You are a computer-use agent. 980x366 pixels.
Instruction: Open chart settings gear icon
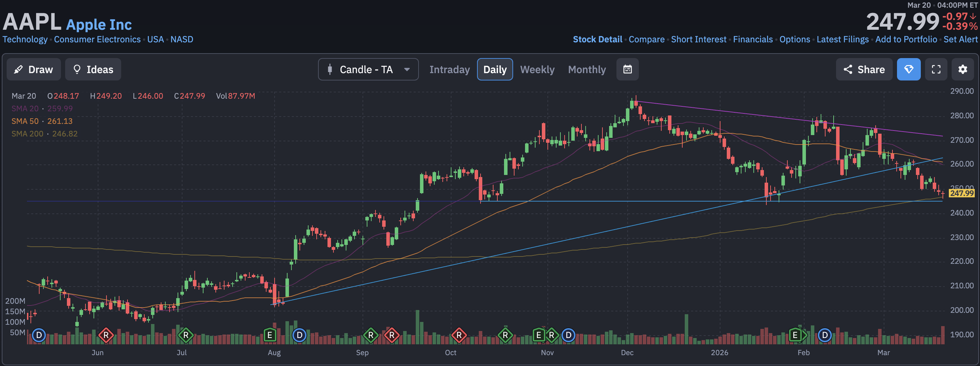(x=962, y=69)
